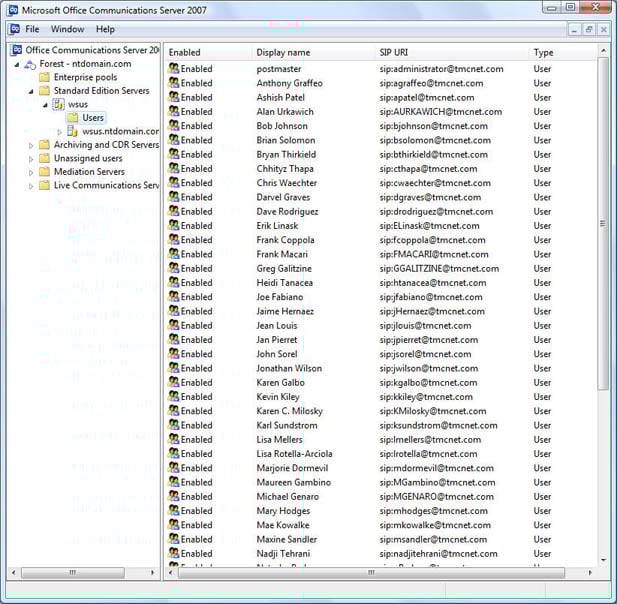The height and width of the screenshot is (604, 617).
Task: Click the user icon on Frank Coppola row
Action: [x=174, y=240]
